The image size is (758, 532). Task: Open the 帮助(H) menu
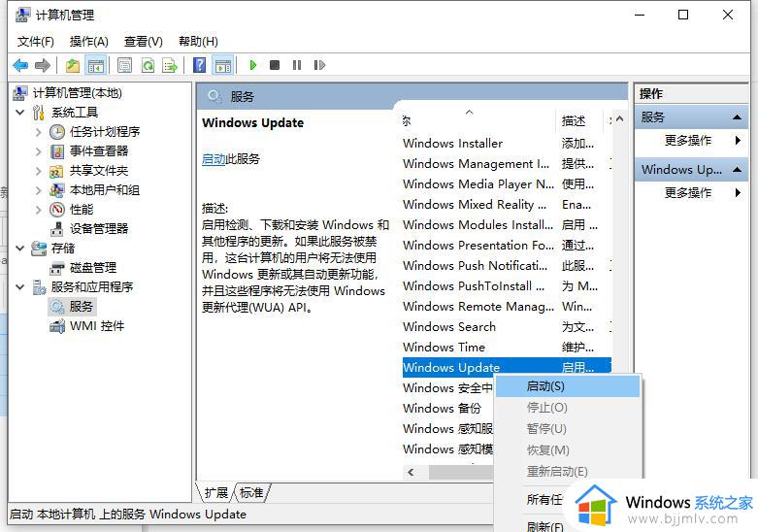point(198,41)
